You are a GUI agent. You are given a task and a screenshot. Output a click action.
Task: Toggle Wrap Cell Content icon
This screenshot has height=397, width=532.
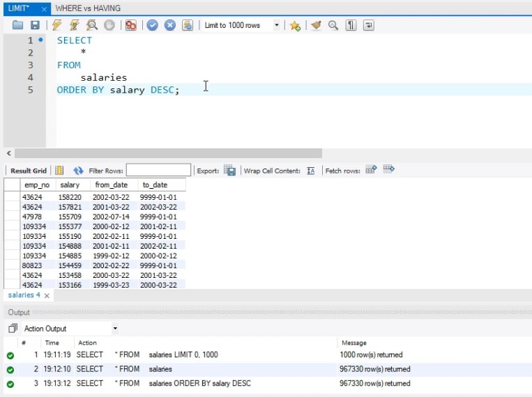tap(311, 171)
